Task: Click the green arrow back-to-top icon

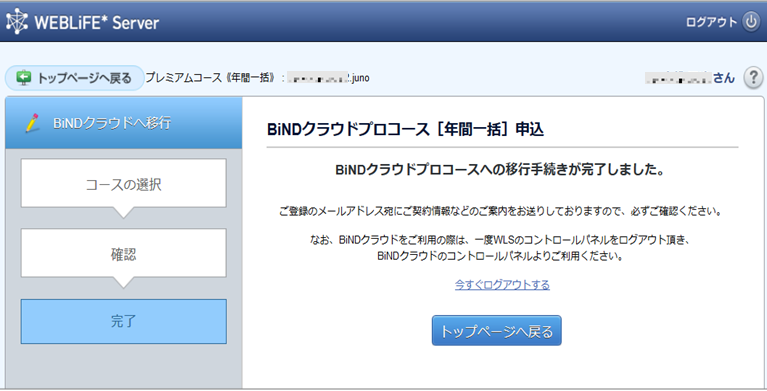Action: click(x=23, y=78)
